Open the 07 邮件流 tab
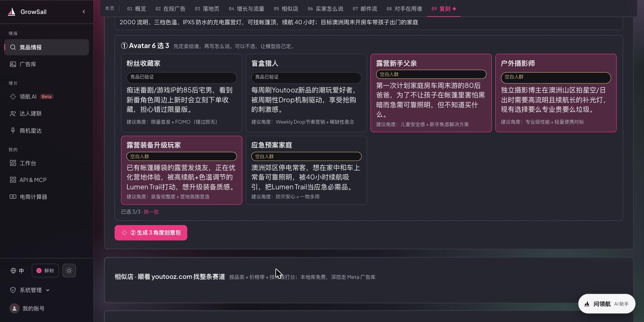The width and height of the screenshot is (644, 322). 365,9
